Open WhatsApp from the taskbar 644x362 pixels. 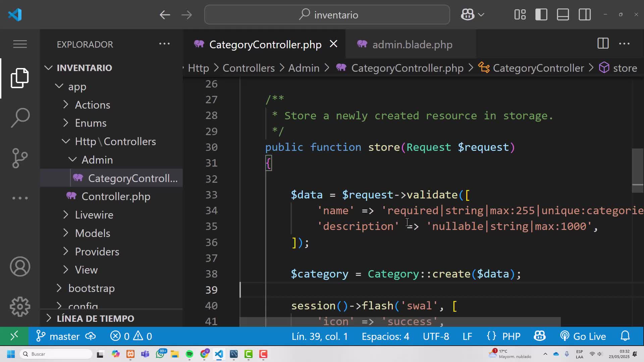click(160, 354)
